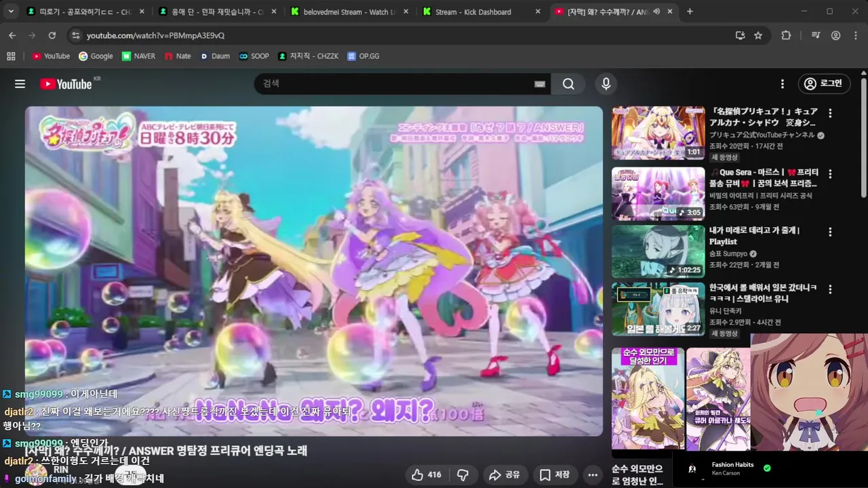The width and height of the screenshot is (868, 488).
Task: Open the Nate bookmark link
Action: tap(178, 56)
